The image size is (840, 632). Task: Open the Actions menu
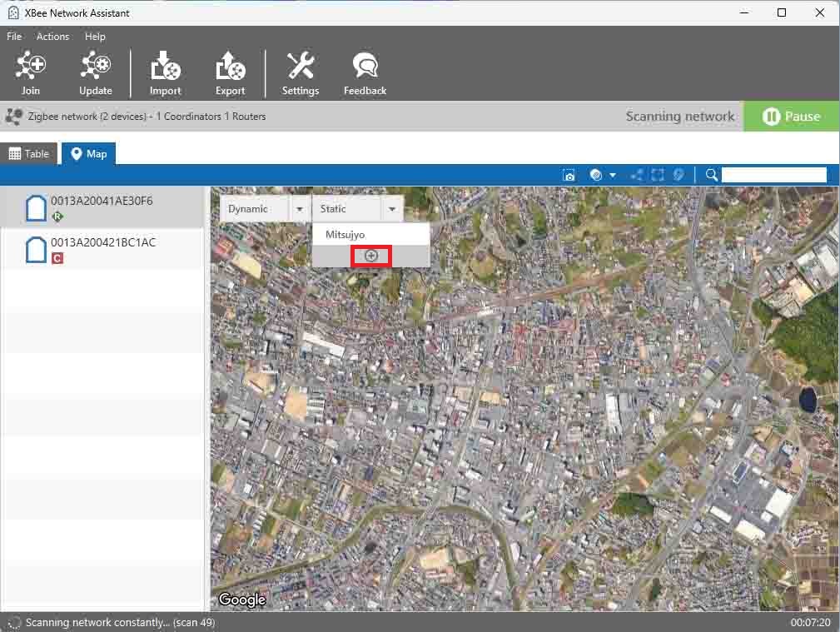point(52,37)
